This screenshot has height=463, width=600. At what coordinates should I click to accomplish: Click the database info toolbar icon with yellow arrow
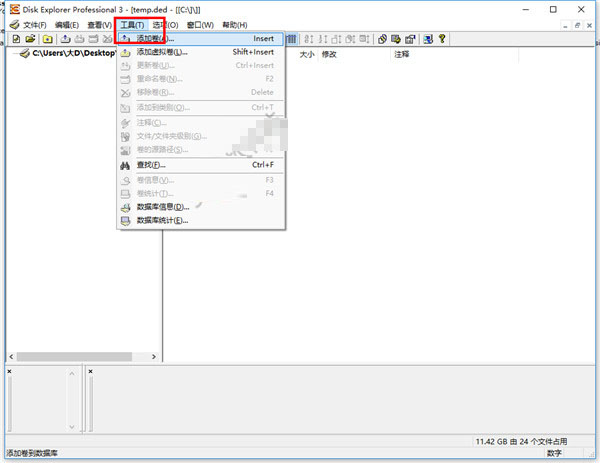[396, 39]
